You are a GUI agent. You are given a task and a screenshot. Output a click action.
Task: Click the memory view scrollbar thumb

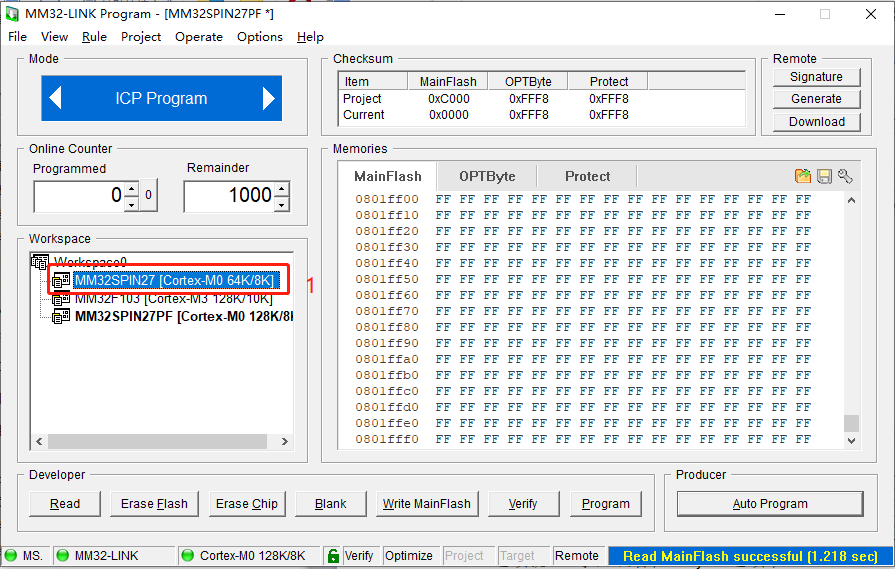(x=851, y=423)
